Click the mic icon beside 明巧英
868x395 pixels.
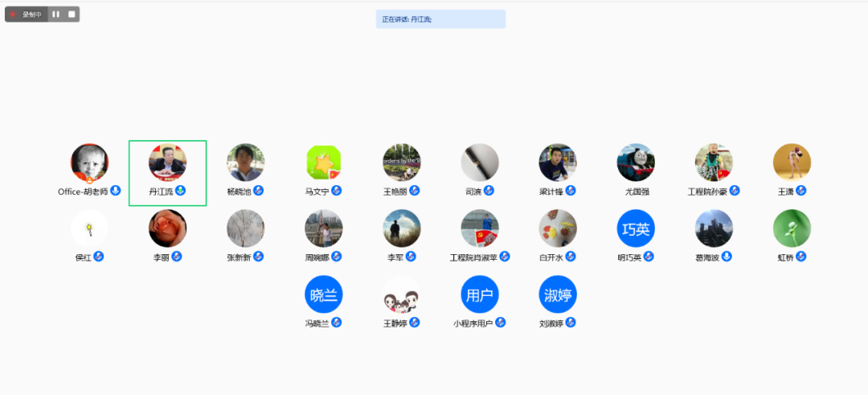point(649,257)
